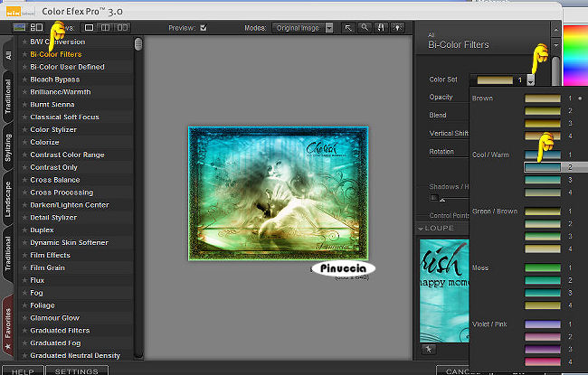Toggle the filter list layout icon
Screen dimensions: 588x375
click(37, 27)
